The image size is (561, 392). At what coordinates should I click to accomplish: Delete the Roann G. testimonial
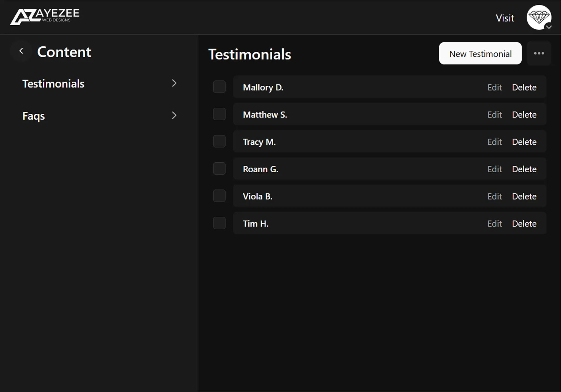[x=524, y=169]
